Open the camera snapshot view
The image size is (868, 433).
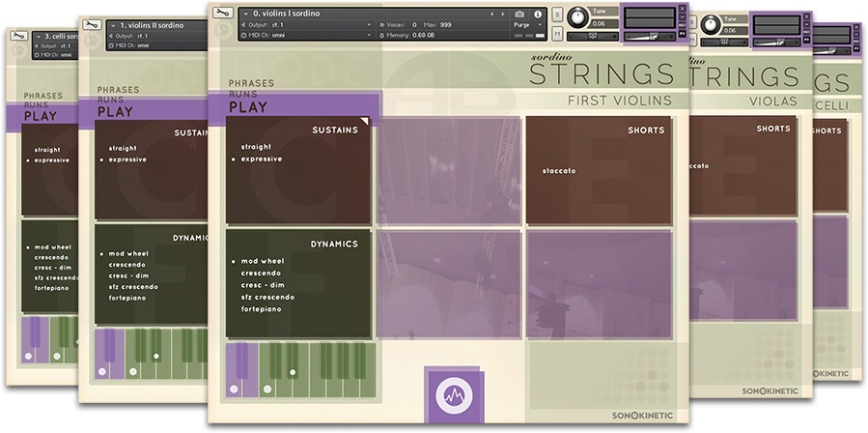[519, 14]
